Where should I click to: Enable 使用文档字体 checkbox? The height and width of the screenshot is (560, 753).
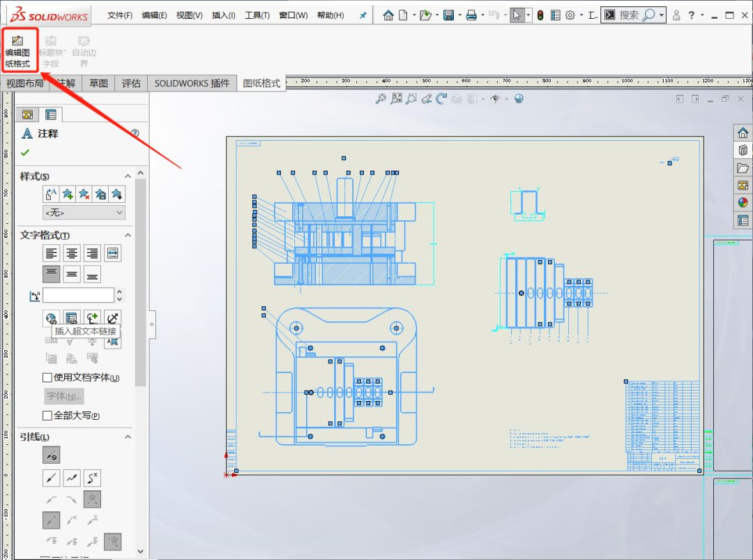(47, 377)
